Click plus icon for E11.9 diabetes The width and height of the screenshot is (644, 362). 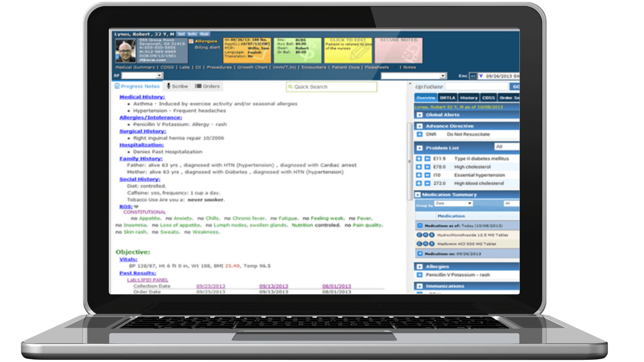pos(419,158)
